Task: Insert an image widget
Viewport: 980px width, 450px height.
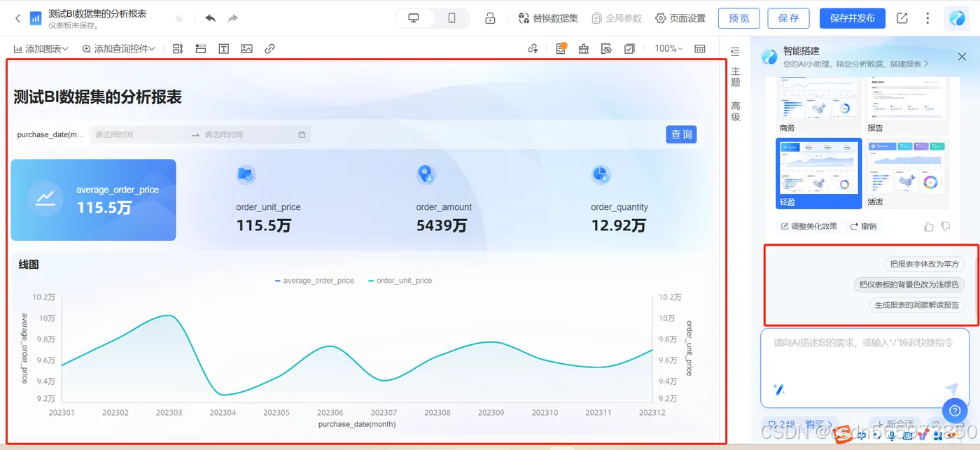Action: click(x=246, y=49)
